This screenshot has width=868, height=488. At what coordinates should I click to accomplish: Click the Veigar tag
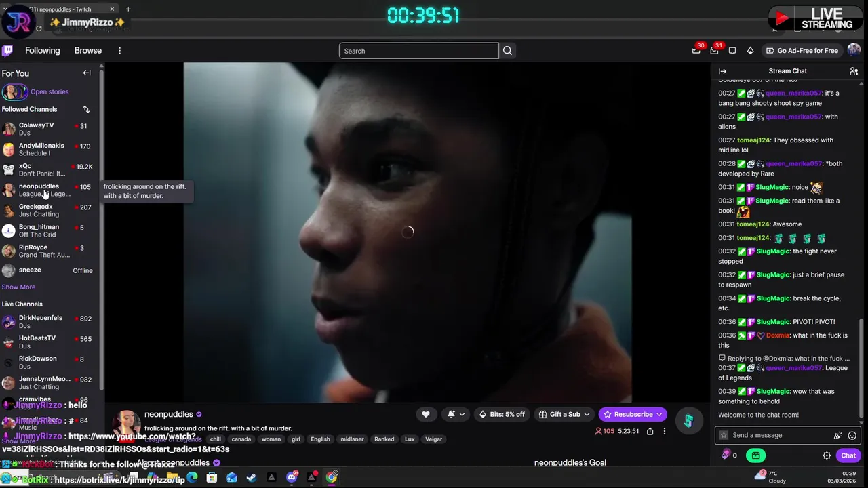pos(434,439)
